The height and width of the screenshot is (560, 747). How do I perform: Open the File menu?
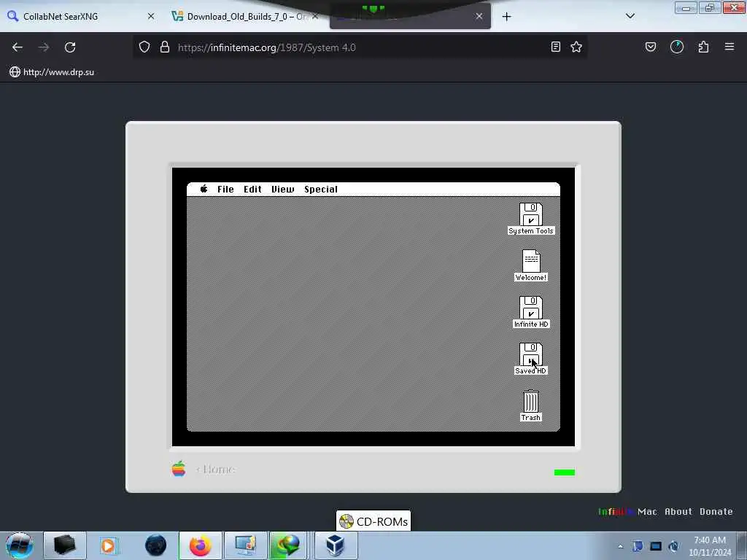225,189
